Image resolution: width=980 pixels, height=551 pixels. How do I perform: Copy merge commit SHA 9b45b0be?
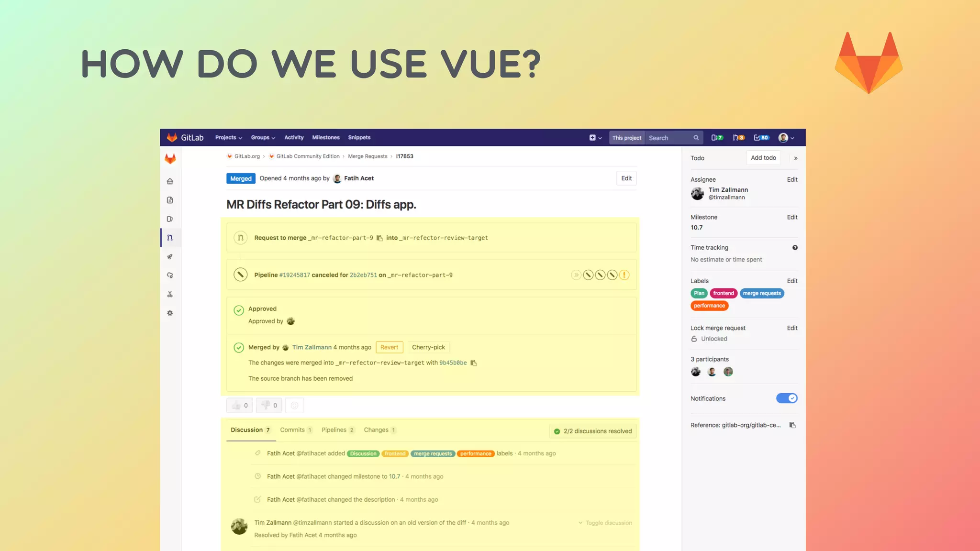point(474,363)
